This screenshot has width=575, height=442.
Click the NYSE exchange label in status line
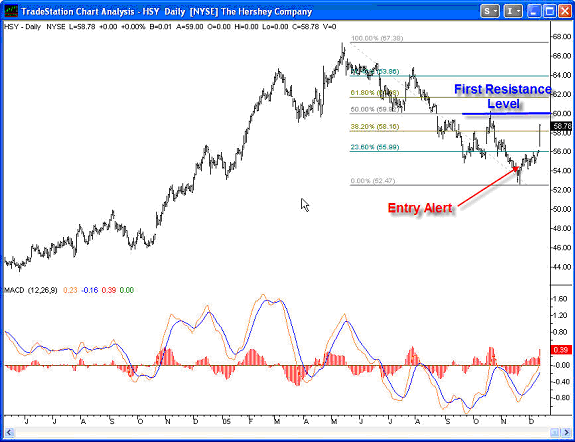[x=56, y=27]
